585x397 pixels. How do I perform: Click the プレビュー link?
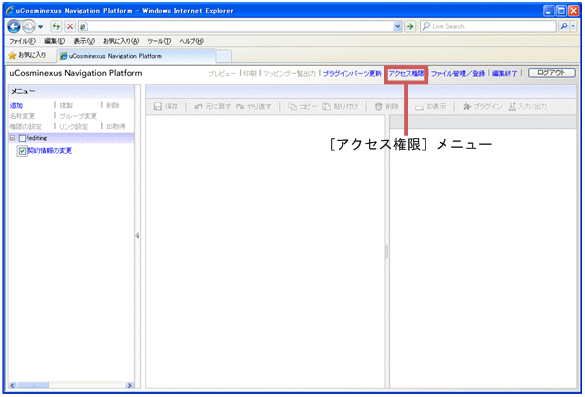222,74
